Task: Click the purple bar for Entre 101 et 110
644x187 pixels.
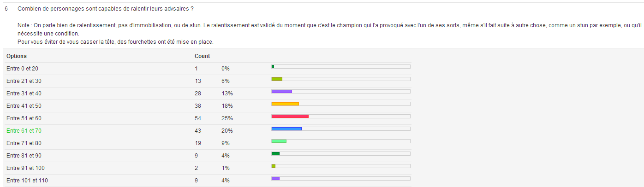Action: pos(275,179)
